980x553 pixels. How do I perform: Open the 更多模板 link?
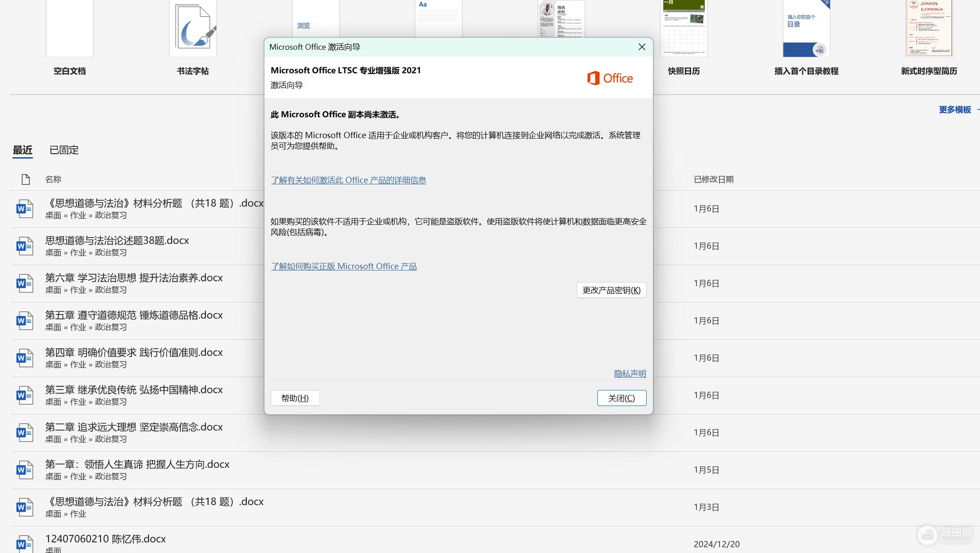click(x=955, y=110)
